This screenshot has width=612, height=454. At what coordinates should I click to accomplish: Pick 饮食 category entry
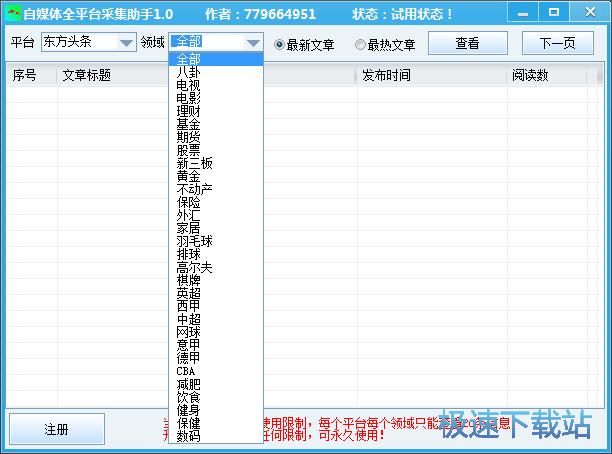point(216,397)
